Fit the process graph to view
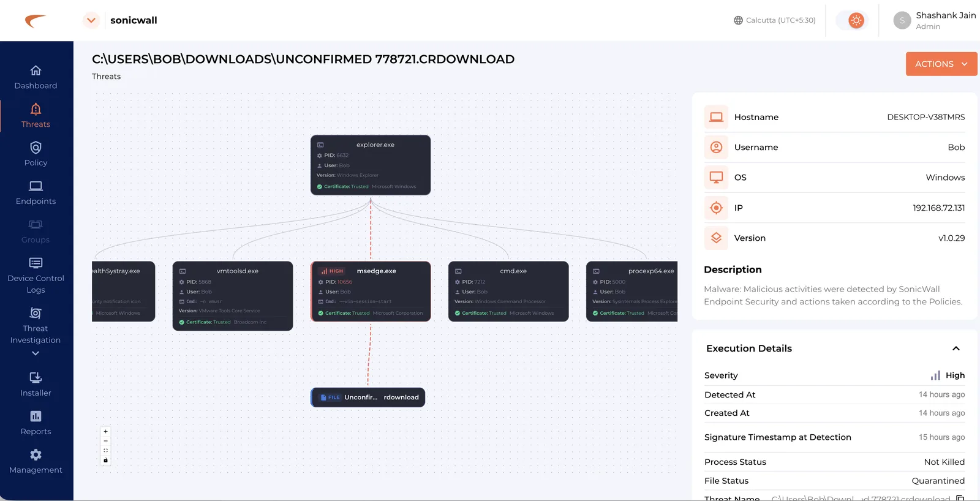 click(x=105, y=450)
